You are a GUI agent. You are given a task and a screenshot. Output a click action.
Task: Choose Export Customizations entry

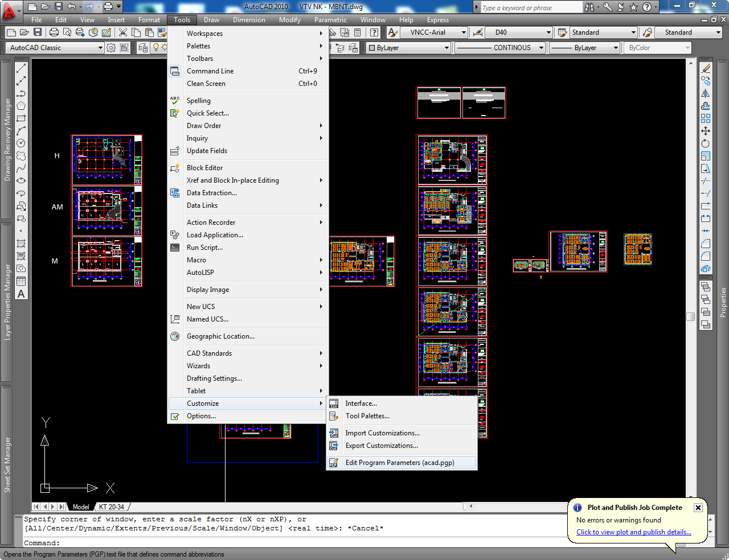(402, 446)
